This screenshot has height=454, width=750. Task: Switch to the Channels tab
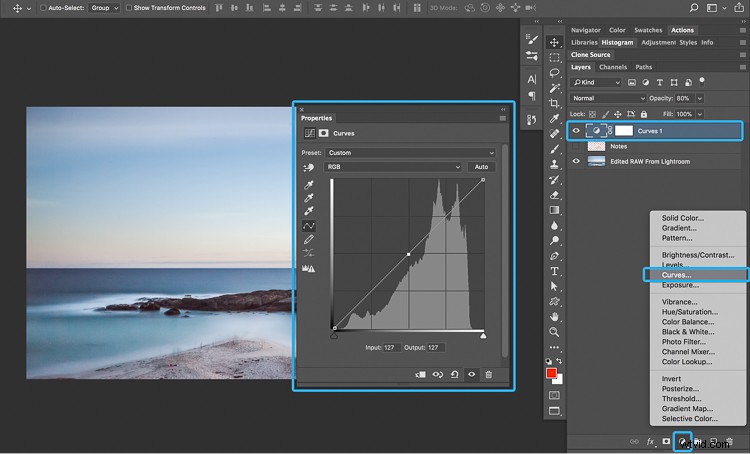click(613, 67)
